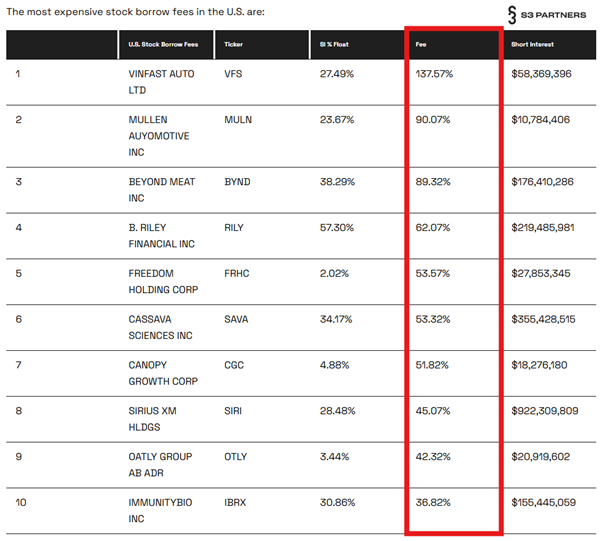Click the VINFAST AUTO LTD company name
The width and height of the screenshot is (605, 541).
161,82
